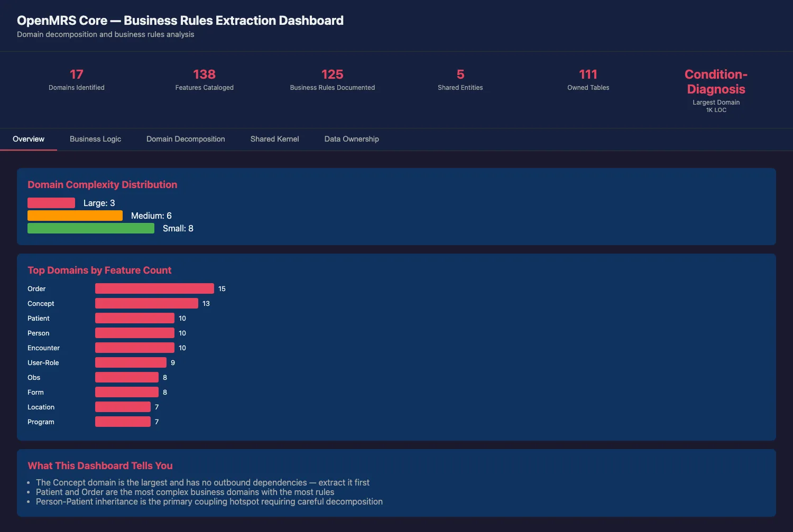Viewport: 793px width, 532px height.
Task: Click the bullet about Concept domain extraction
Action: [202, 482]
